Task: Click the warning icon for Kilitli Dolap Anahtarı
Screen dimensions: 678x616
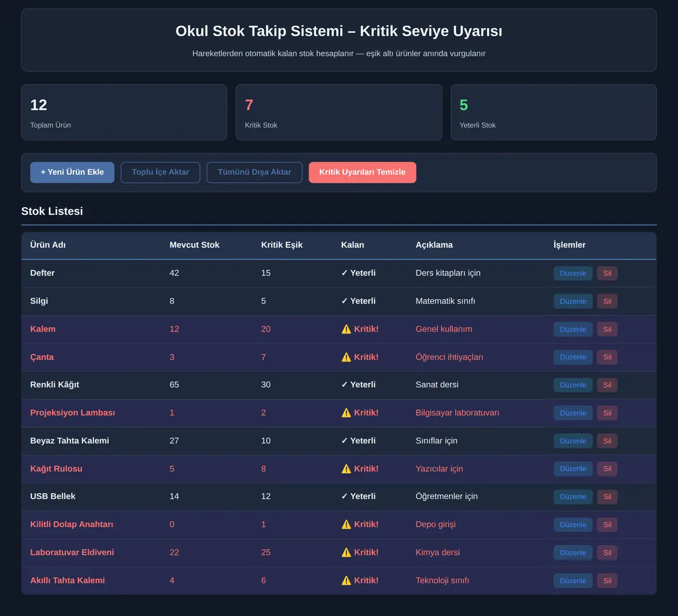Action: [346, 525]
